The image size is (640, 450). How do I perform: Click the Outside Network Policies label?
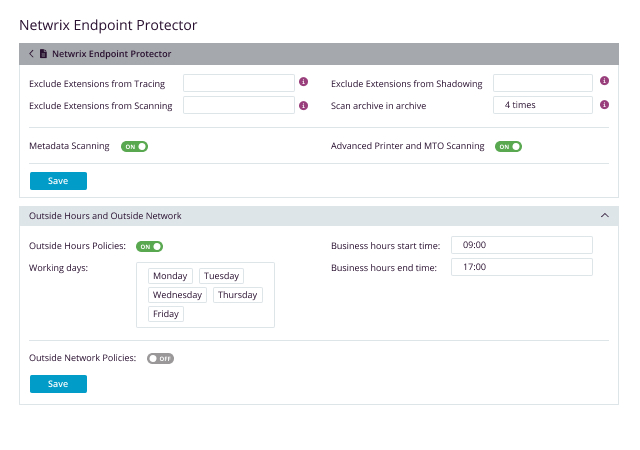pos(82,358)
